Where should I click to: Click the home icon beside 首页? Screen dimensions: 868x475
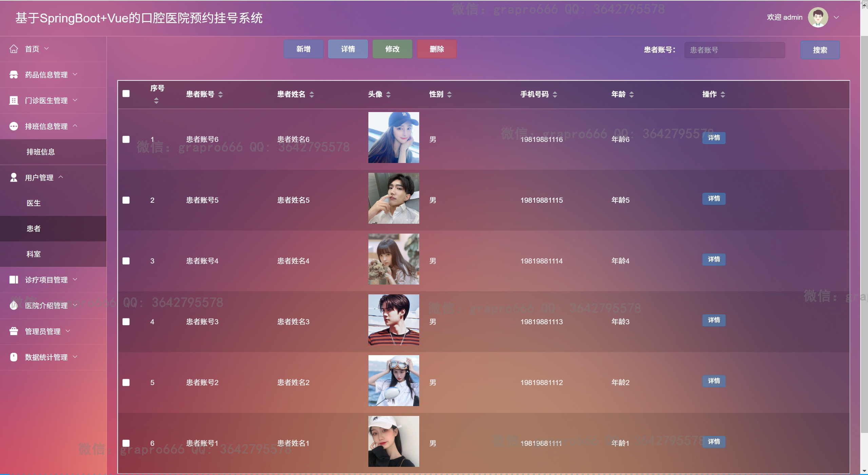[x=14, y=49]
